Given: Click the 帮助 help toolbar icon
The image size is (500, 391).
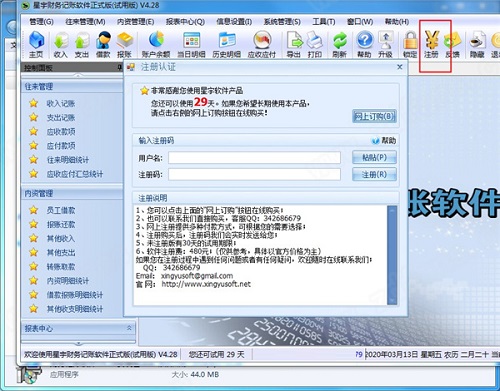Looking at the screenshot, I should click(x=365, y=44).
